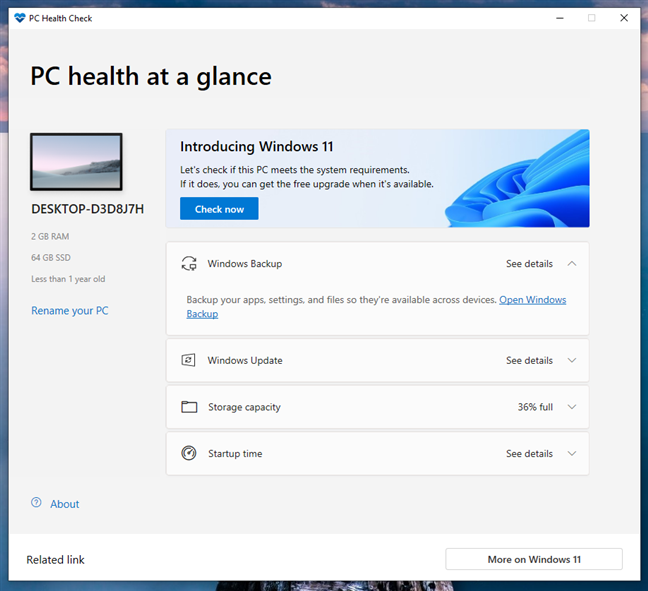Click the Windows Backup row label
Image resolution: width=648 pixels, height=591 pixels.
click(245, 264)
